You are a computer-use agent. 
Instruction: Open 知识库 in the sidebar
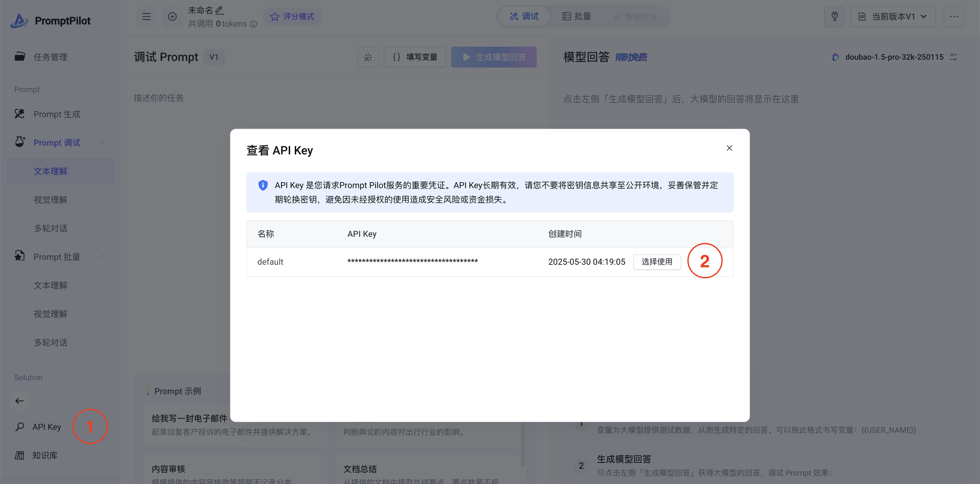[x=37, y=455]
